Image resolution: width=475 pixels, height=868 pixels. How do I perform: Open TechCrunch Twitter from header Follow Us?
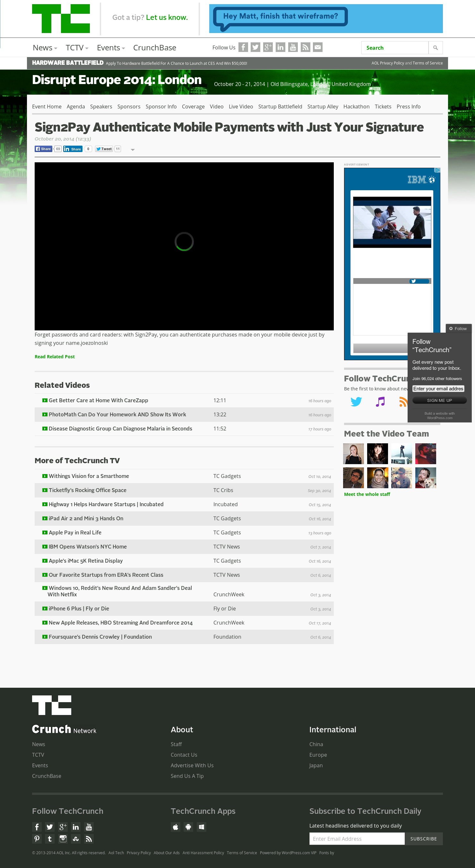coord(255,47)
